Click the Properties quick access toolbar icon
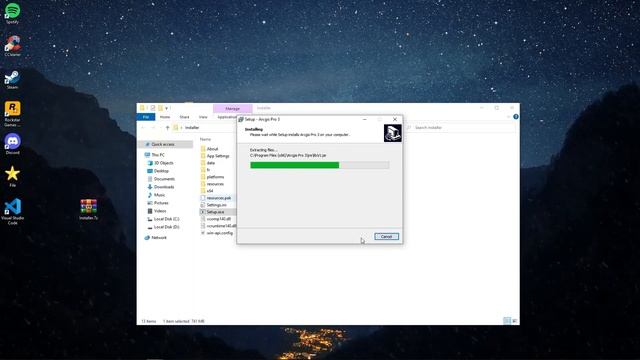The image size is (640, 360). coord(153,108)
